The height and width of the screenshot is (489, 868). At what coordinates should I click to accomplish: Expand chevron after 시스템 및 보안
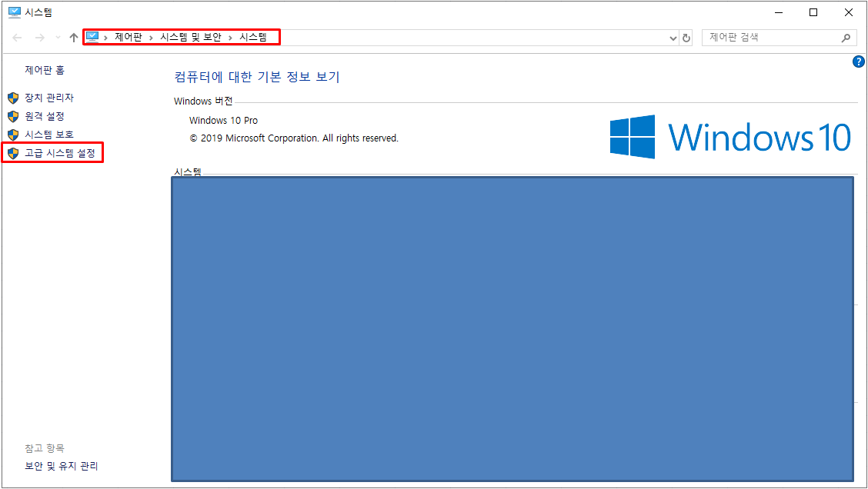(x=230, y=38)
